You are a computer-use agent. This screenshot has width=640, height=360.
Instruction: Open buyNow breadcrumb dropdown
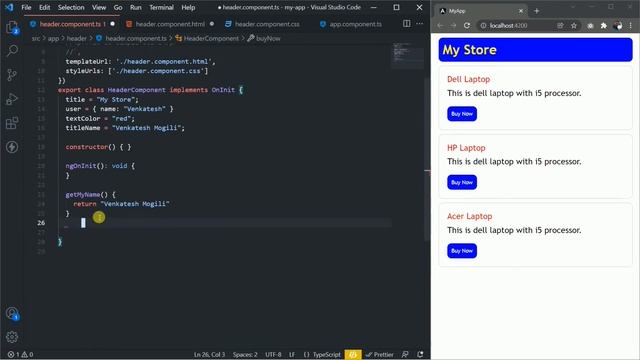point(264,38)
